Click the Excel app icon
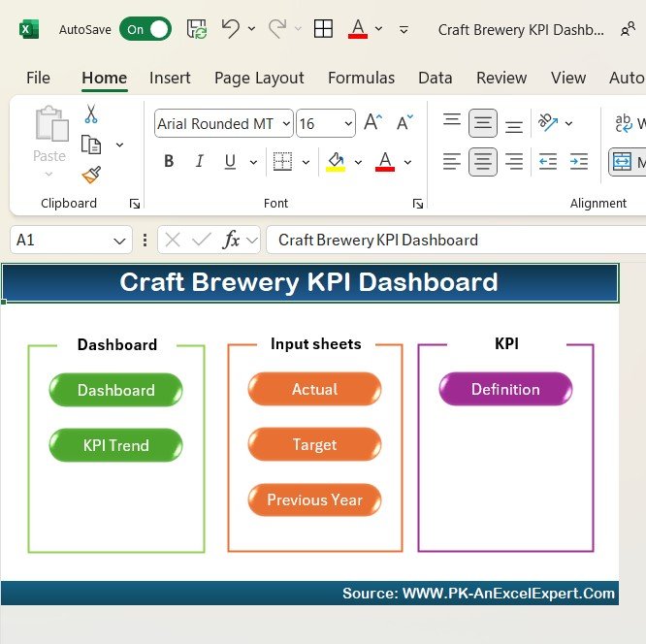Screen dimensions: 646x644 tap(29, 29)
